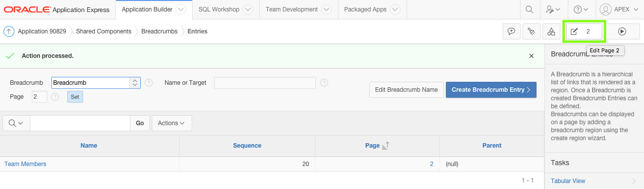Click help icon next to Page field
644x189 pixels.
pos(55,97)
